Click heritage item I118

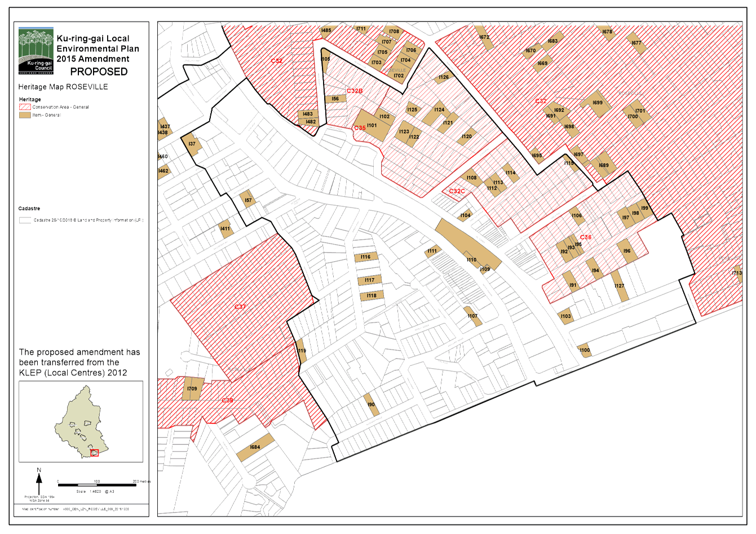click(372, 295)
